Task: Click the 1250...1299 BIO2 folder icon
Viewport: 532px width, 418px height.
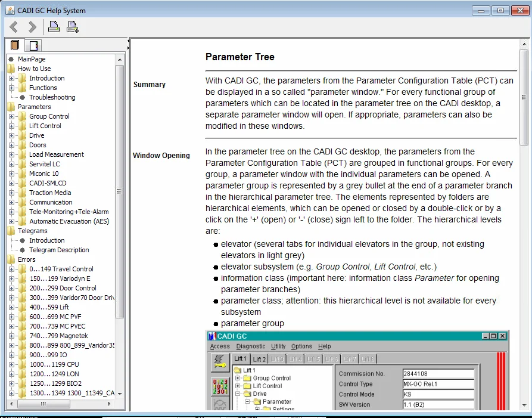Action: point(23,383)
